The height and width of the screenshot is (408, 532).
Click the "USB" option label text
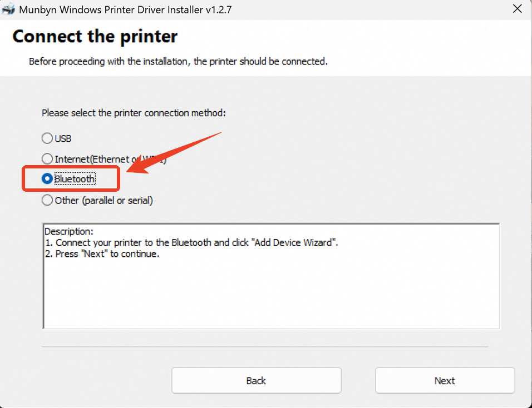pos(63,138)
